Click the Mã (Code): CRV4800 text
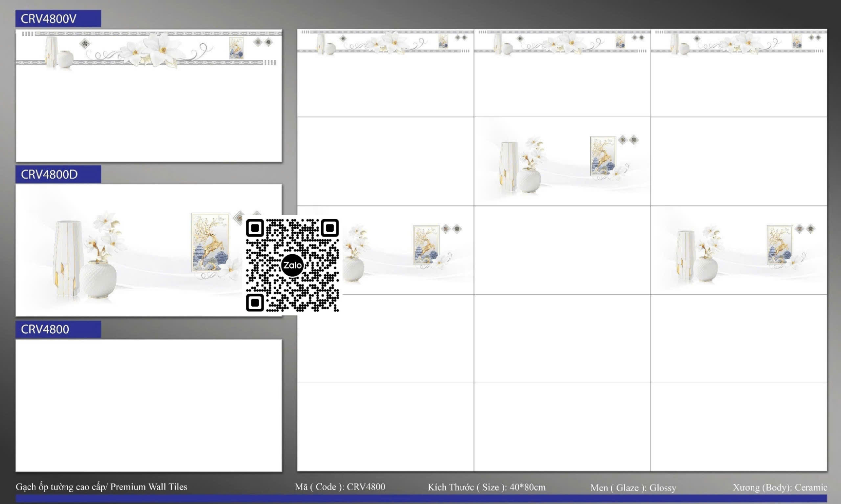Image resolution: width=841 pixels, height=504 pixels. pyautogui.click(x=340, y=487)
